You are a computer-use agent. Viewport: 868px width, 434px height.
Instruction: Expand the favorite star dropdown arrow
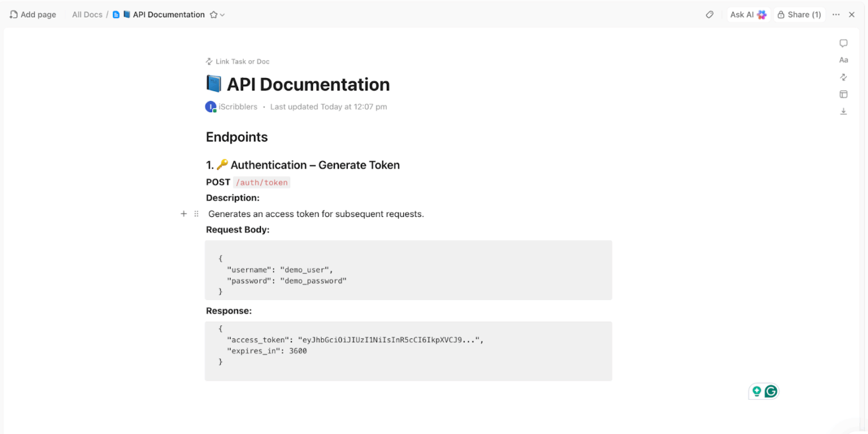(x=223, y=15)
